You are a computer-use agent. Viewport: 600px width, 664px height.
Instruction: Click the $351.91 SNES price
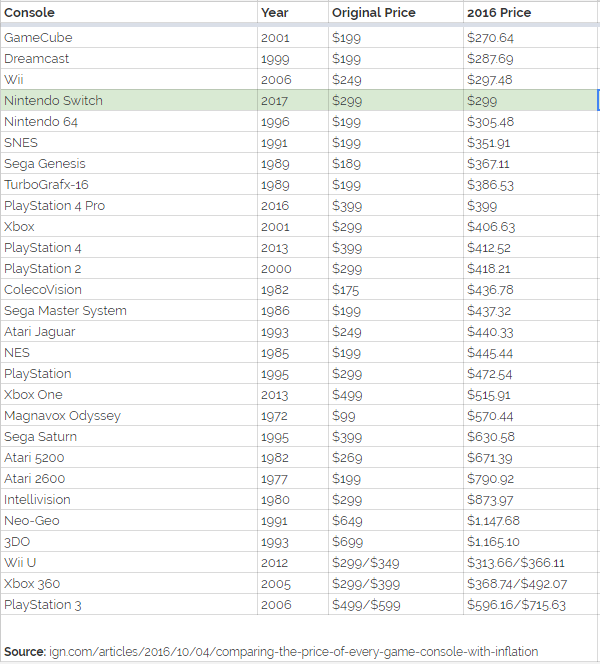tap(530, 143)
